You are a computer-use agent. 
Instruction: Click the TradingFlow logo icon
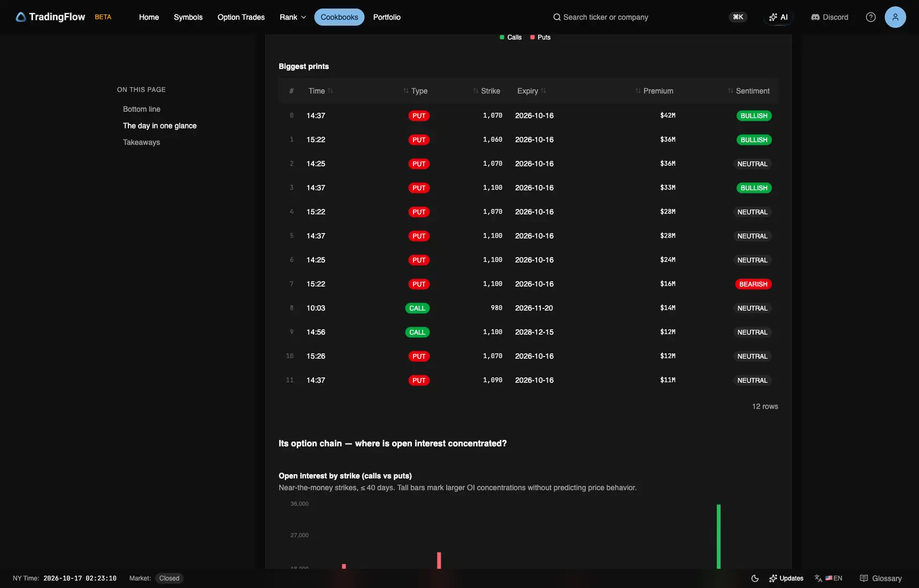click(21, 17)
